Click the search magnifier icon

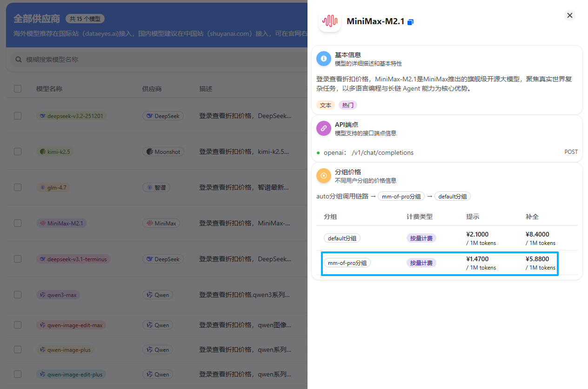(x=19, y=59)
